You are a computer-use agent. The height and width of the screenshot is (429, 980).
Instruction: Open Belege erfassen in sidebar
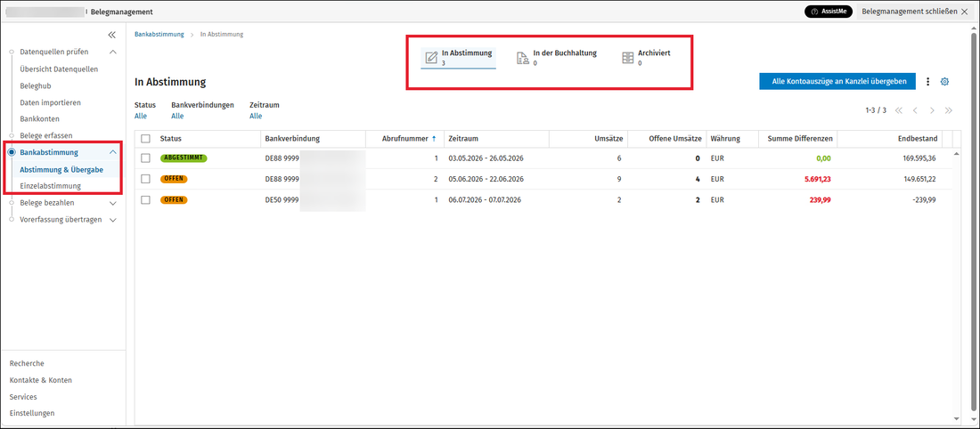coord(46,135)
